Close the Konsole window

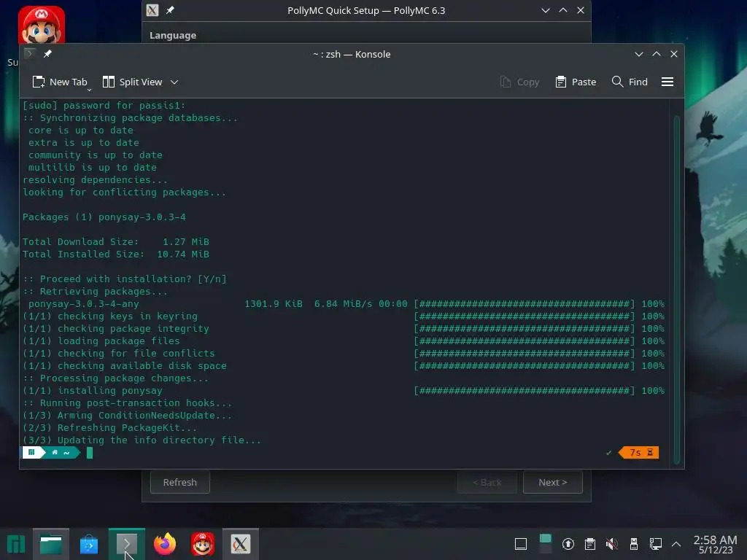[x=673, y=54]
